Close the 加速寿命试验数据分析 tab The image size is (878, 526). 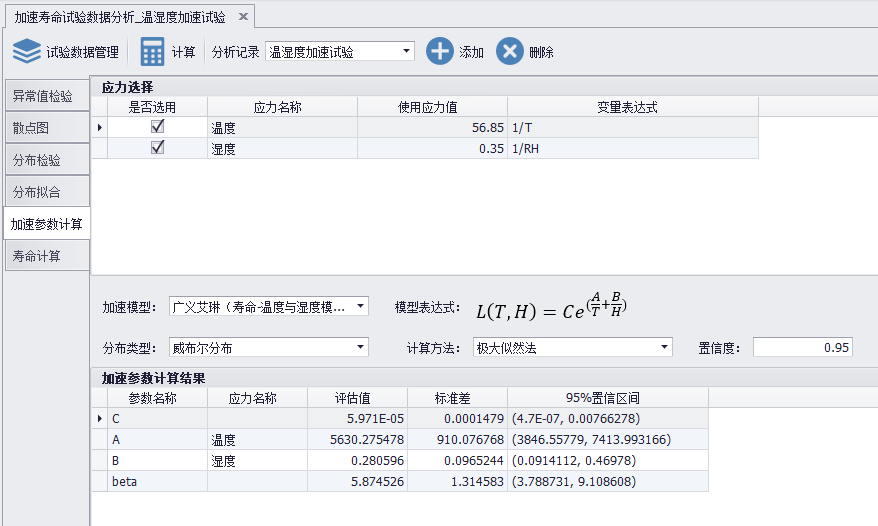tap(243, 17)
